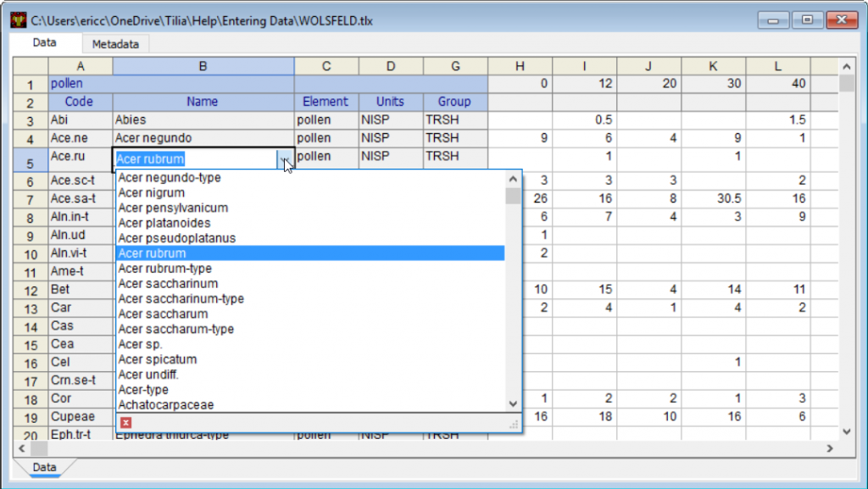Select row 3 header
This screenshot has height=489, width=868.
[x=31, y=120]
